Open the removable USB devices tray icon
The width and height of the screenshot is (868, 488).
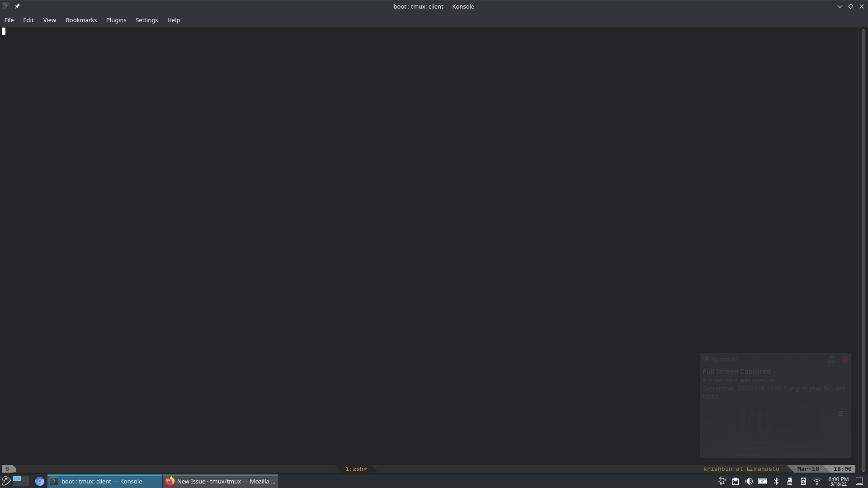pyautogui.click(x=790, y=481)
